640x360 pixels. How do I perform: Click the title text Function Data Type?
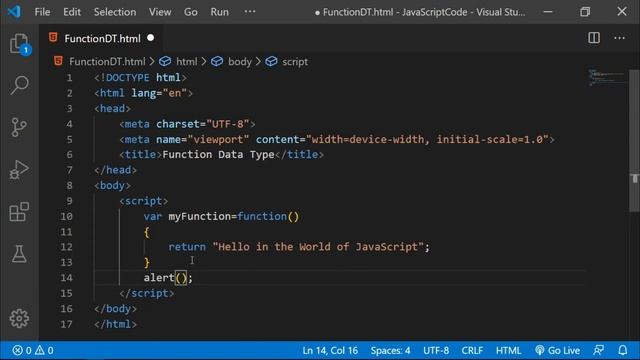(x=218, y=155)
